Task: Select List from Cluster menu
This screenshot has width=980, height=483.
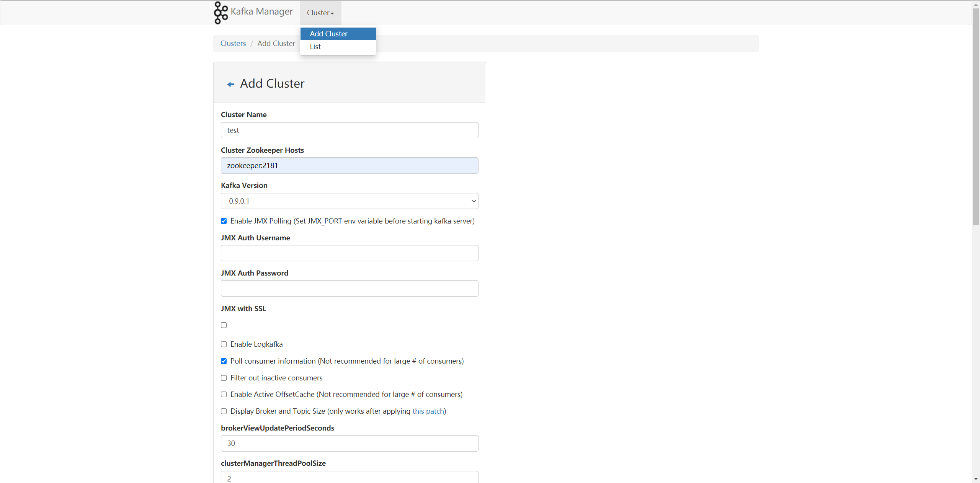Action: pos(315,46)
